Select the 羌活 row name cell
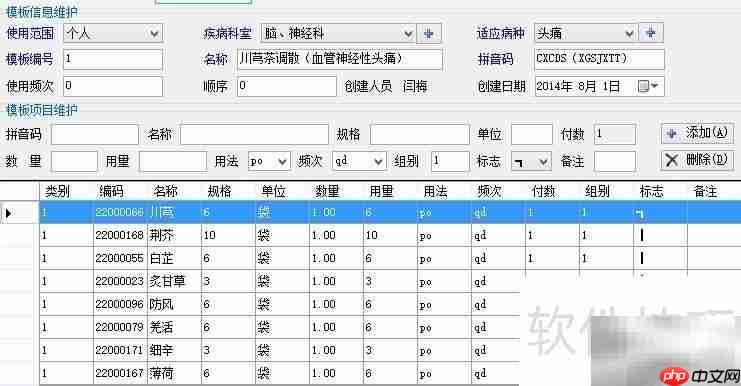This screenshot has width=741, height=386. (x=174, y=327)
